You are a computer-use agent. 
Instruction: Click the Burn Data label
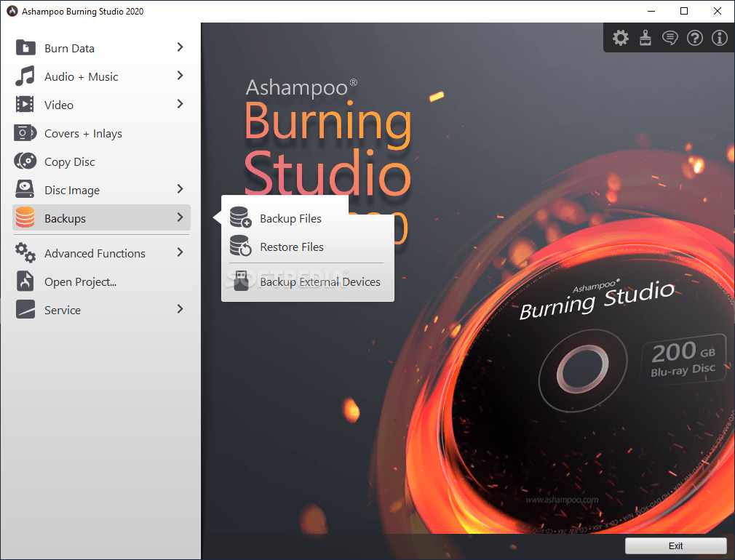(x=69, y=48)
